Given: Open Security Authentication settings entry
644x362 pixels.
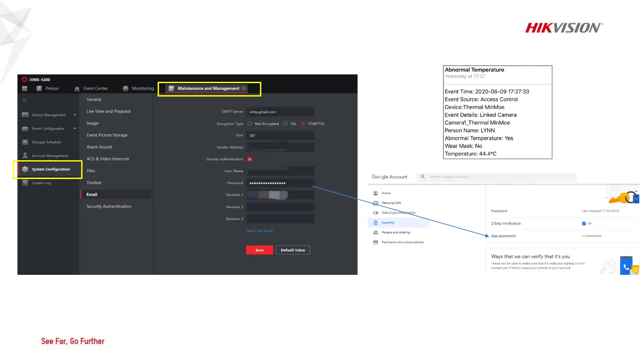Looking at the screenshot, I should [109, 206].
